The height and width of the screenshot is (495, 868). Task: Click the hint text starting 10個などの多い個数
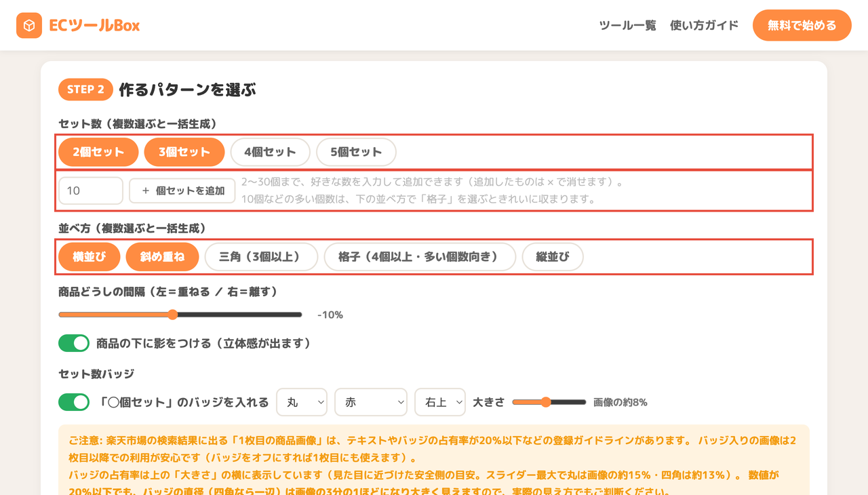coord(418,199)
